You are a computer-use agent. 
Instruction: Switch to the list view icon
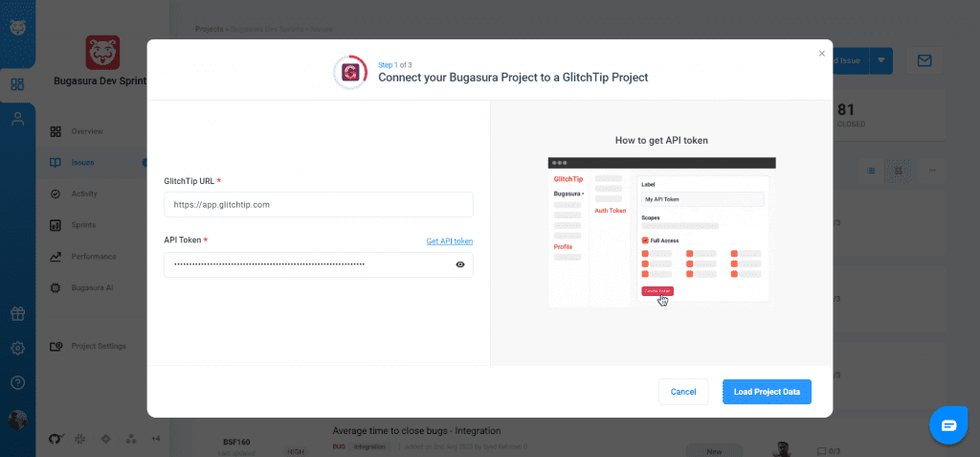point(871,171)
